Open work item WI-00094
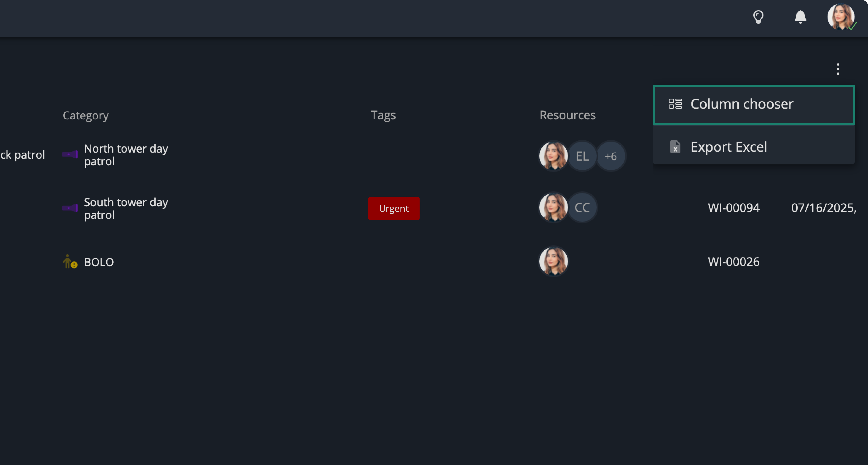 click(x=734, y=208)
